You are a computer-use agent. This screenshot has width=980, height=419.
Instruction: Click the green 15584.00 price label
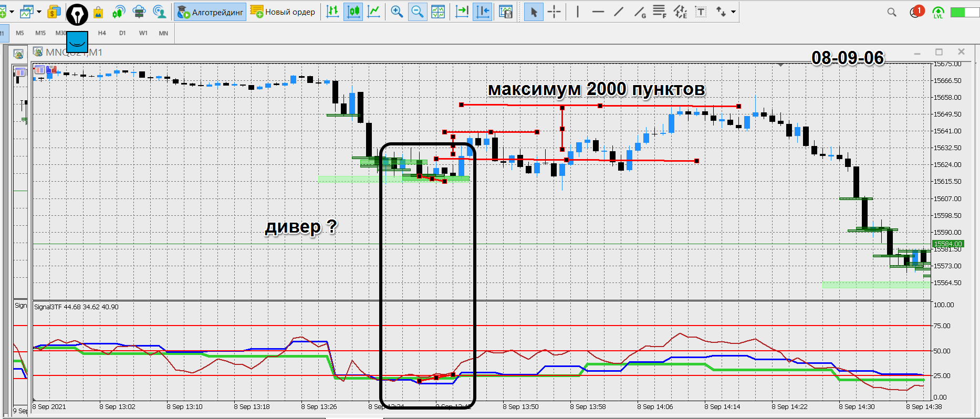click(948, 244)
